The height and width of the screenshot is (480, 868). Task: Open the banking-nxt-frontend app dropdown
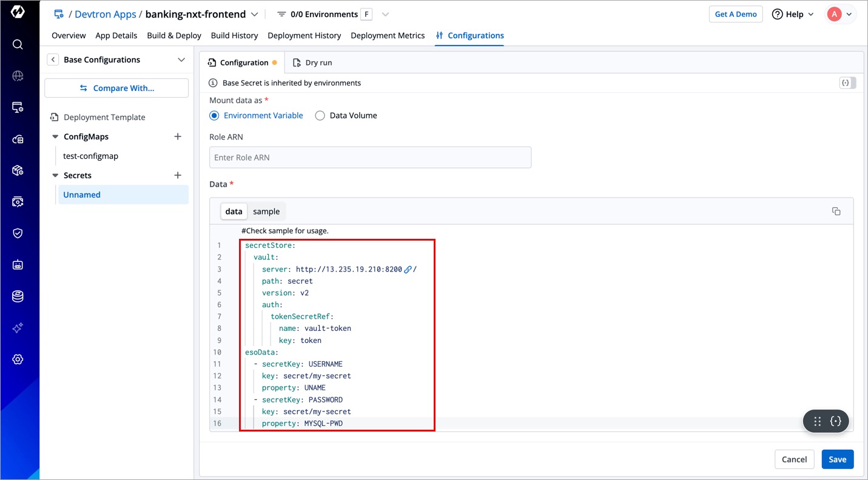(x=254, y=15)
